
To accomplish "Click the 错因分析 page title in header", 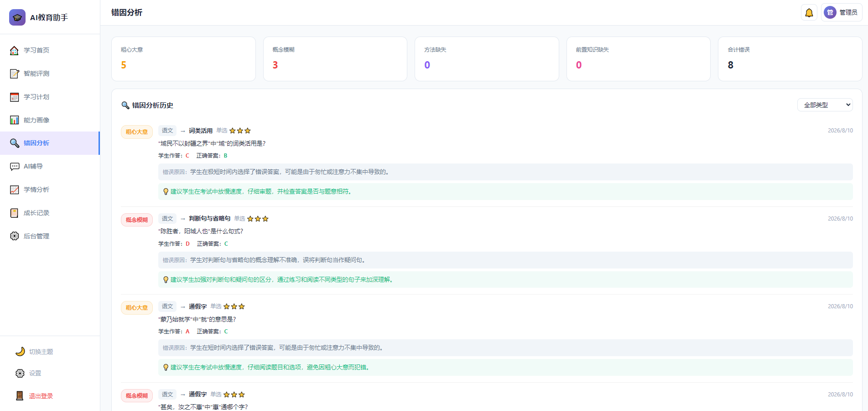I will pos(127,13).
